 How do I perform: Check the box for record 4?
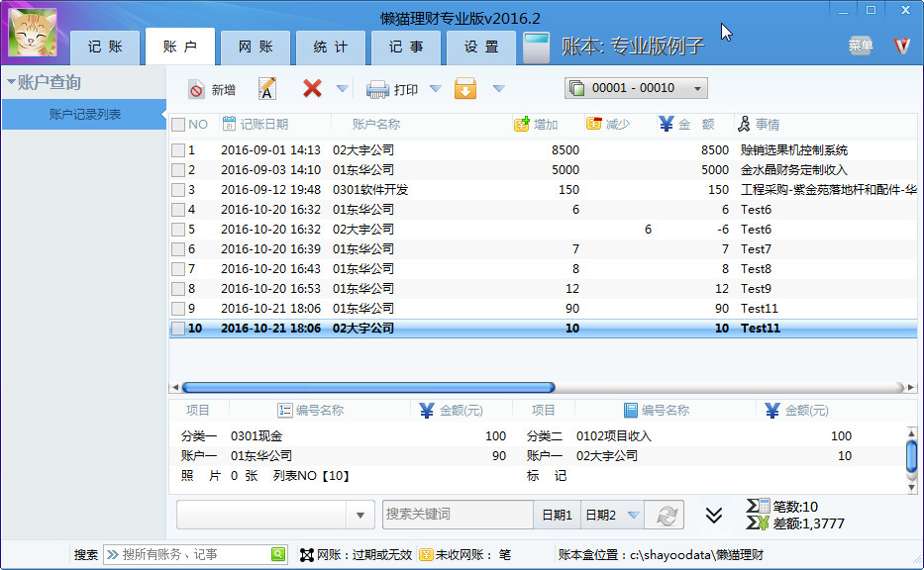178,210
